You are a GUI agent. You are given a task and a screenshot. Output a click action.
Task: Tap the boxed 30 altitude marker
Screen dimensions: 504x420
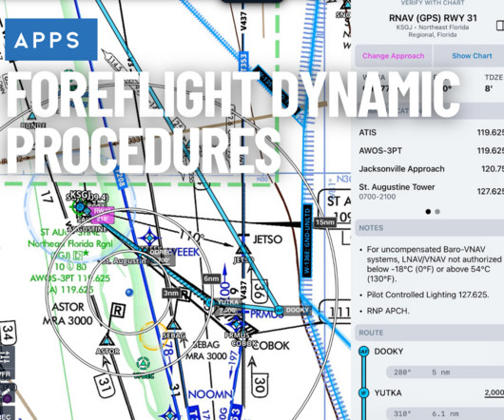point(260,385)
